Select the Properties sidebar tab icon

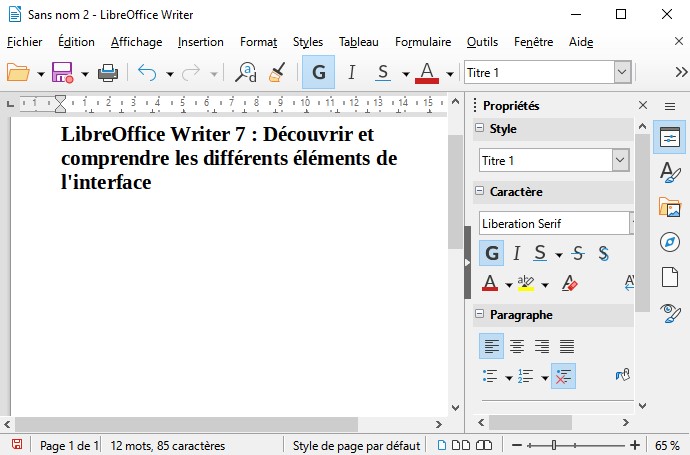[670, 137]
